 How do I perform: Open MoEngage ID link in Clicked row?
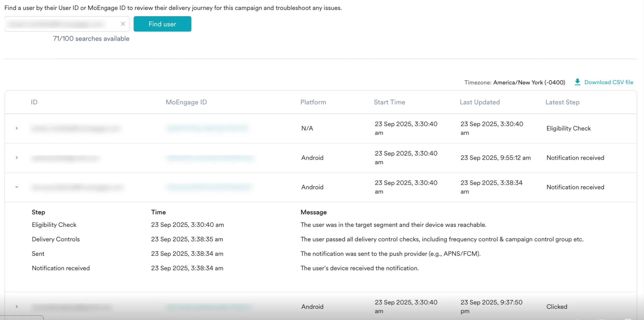[x=209, y=306]
